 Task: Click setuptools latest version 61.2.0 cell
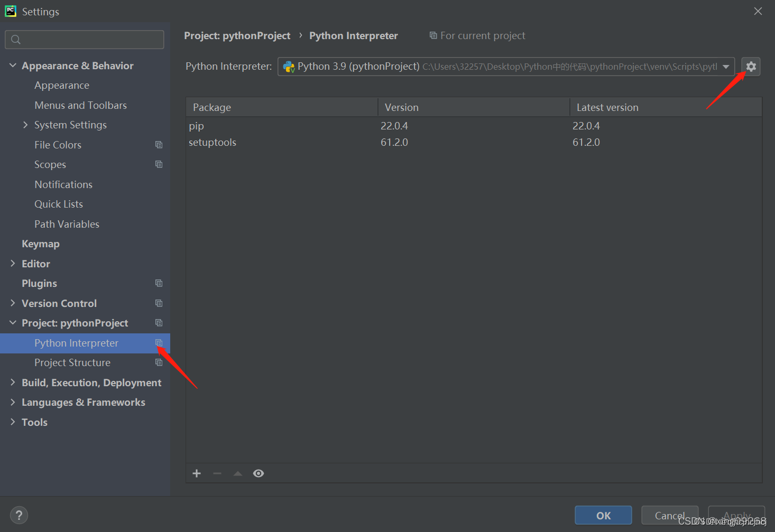[586, 142]
